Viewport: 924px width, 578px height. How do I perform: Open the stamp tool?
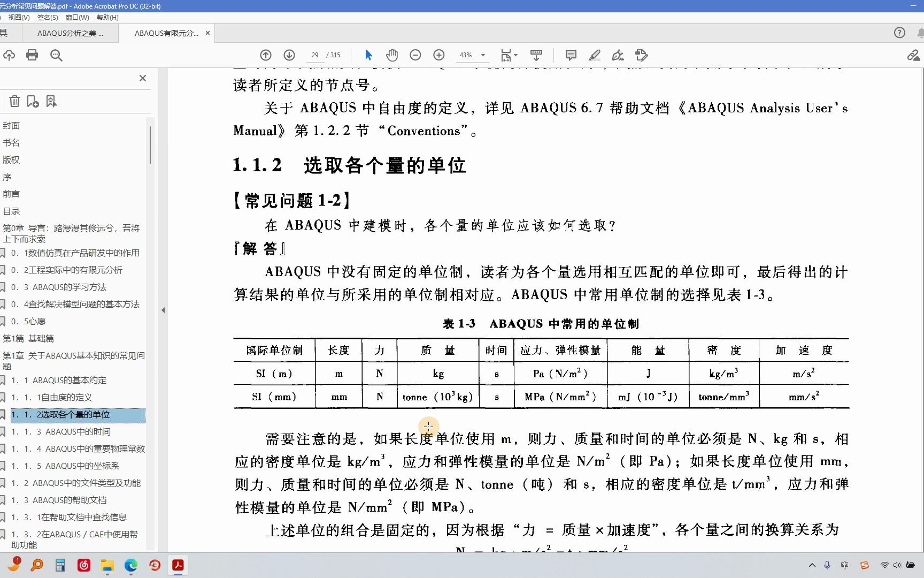(642, 55)
